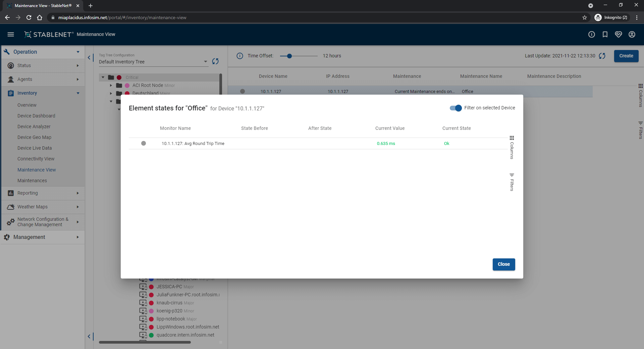The image size is (644, 349).
Task: Open the Filters panel in dialog
Action: tap(512, 182)
